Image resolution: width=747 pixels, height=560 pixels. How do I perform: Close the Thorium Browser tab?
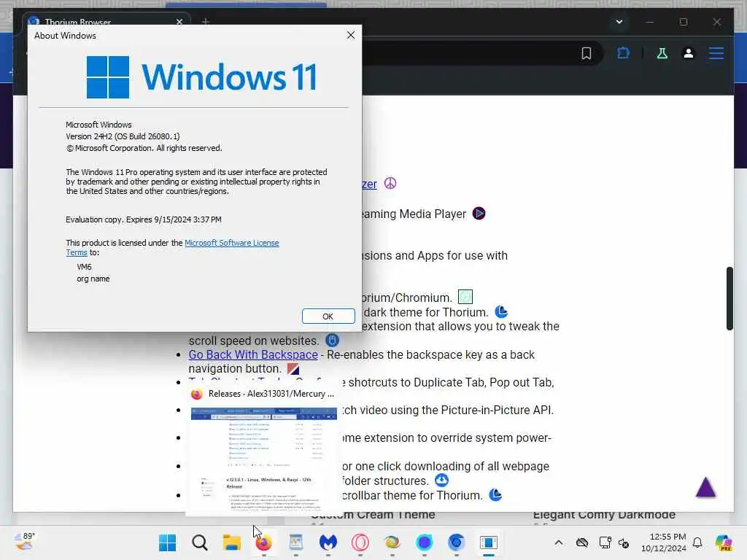click(x=179, y=22)
